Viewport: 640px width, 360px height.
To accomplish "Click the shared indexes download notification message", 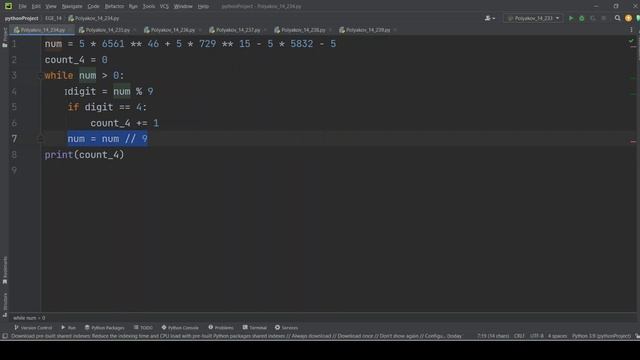I will pyautogui.click(x=236, y=336).
